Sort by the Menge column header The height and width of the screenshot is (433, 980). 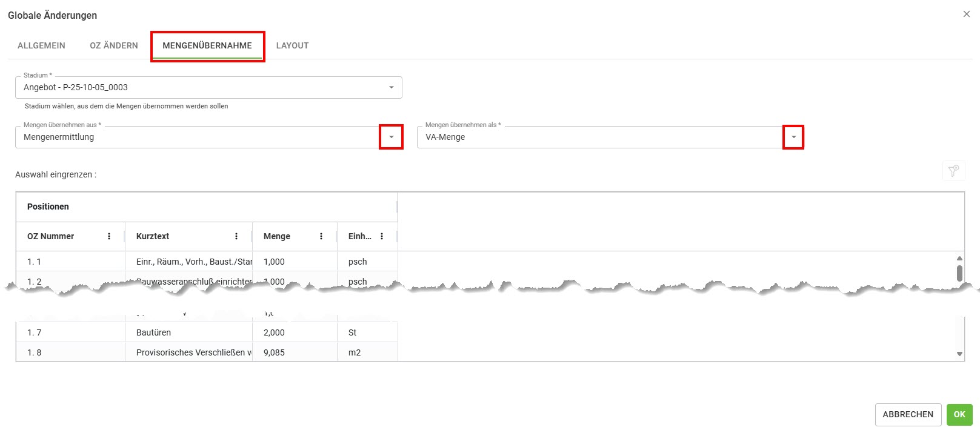pos(277,236)
